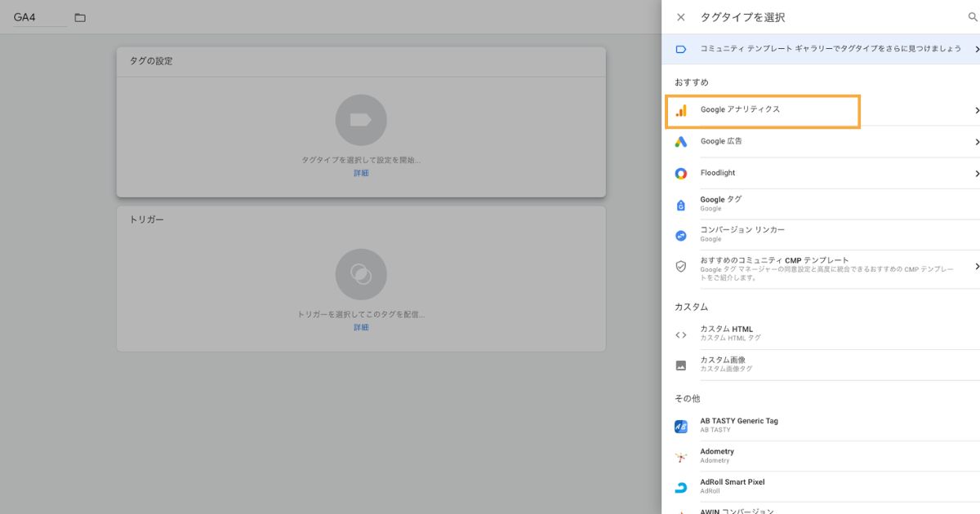980x514 pixels.
Task: Expand the Floodlight chevron
Action: click(x=977, y=173)
